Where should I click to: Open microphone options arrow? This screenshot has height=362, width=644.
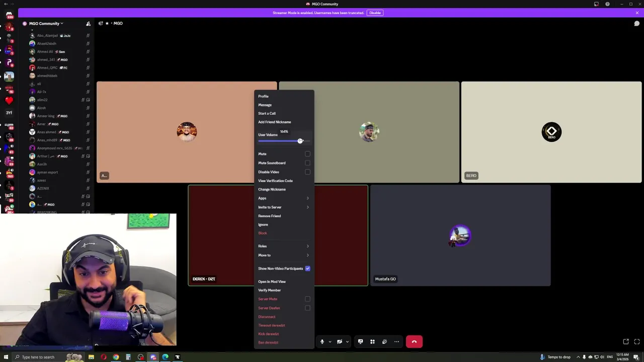330,342
